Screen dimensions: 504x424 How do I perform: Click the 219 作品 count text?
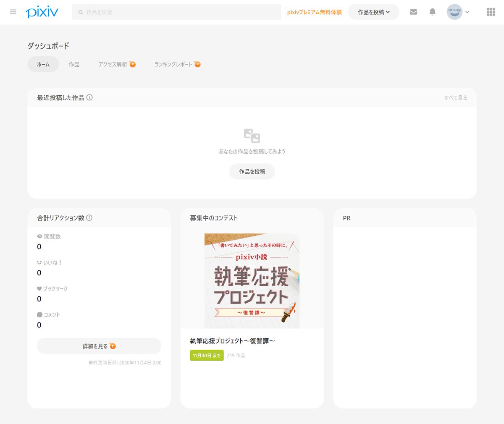[236, 355]
